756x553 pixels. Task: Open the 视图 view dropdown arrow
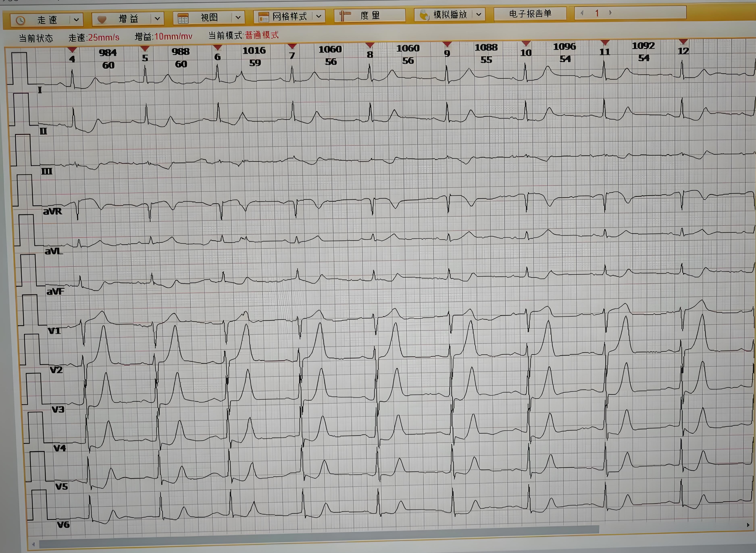238,17
